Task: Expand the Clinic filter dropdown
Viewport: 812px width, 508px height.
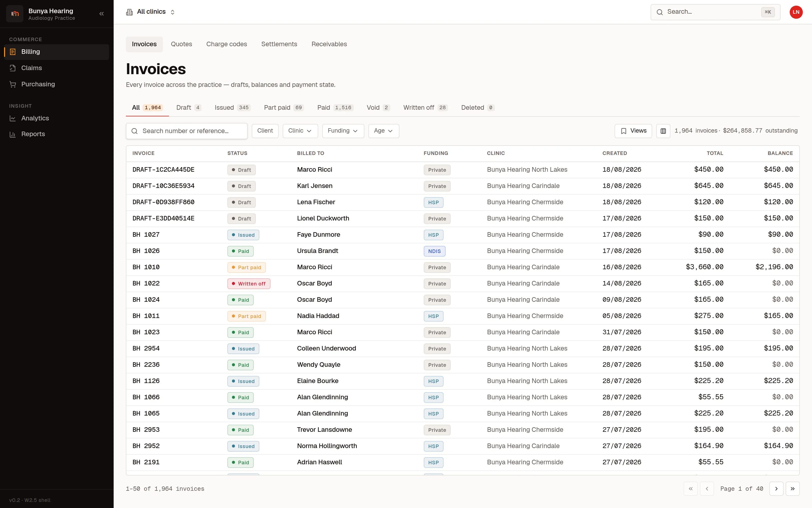Action: (300, 131)
